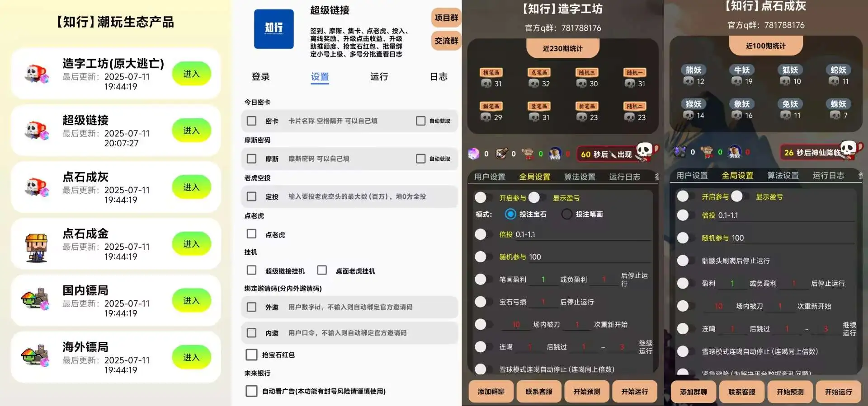Click the skull icon under 象妖
Screen dimensions: 868x406
click(737, 115)
